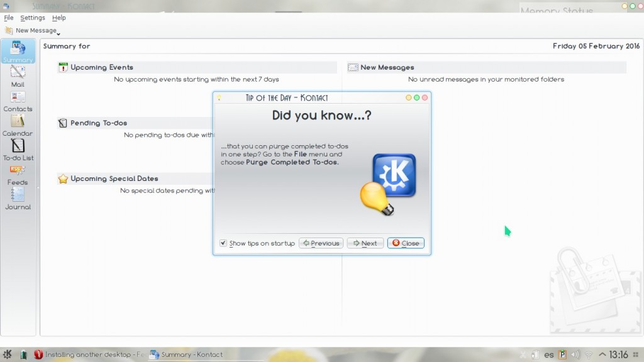The height and width of the screenshot is (362, 644).
Task: Click the es keyboard layout indicator
Action: (x=549, y=354)
